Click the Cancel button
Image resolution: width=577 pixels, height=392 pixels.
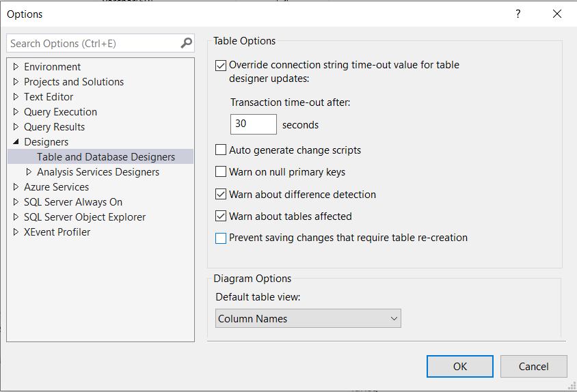point(533,366)
